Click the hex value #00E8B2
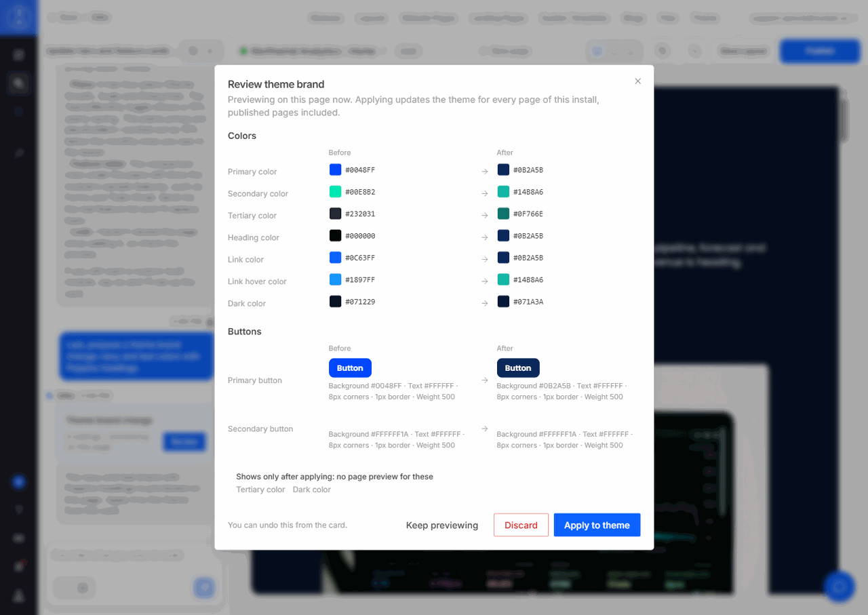This screenshot has width=868, height=615. coord(360,192)
